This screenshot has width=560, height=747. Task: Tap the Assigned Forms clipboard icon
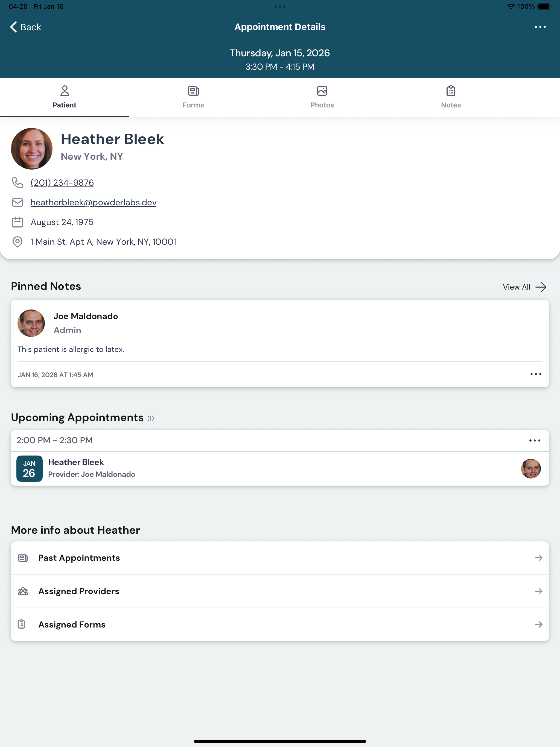coord(22,625)
